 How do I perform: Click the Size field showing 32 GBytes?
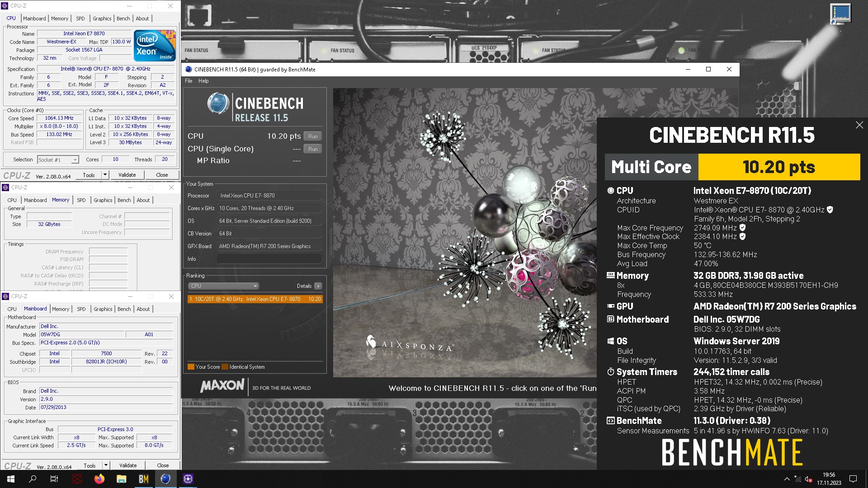tap(49, 224)
